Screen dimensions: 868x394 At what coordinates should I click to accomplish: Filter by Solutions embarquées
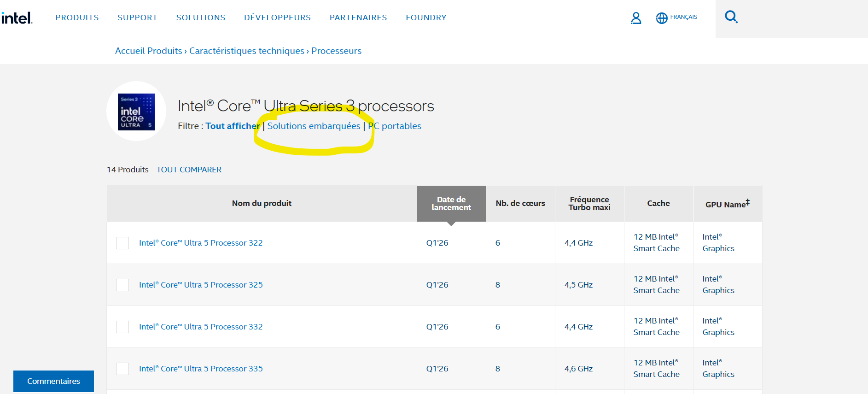pos(314,126)
